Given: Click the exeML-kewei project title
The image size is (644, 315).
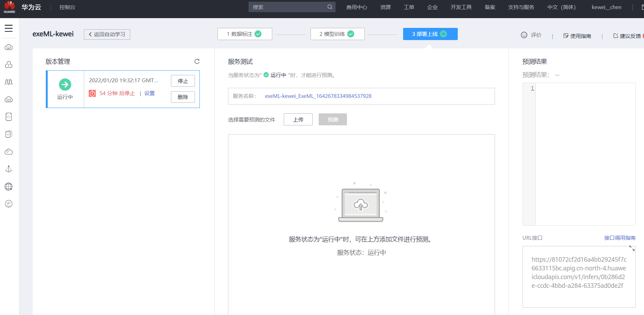Looking at the screenshot, I should tap(53, 34).
